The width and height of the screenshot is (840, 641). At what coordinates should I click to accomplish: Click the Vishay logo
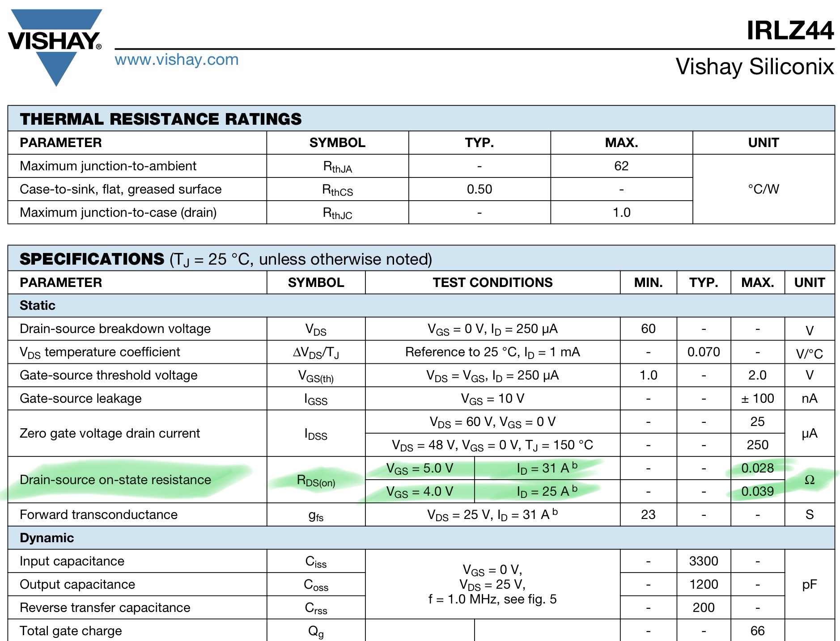click(x=55, y=47)
